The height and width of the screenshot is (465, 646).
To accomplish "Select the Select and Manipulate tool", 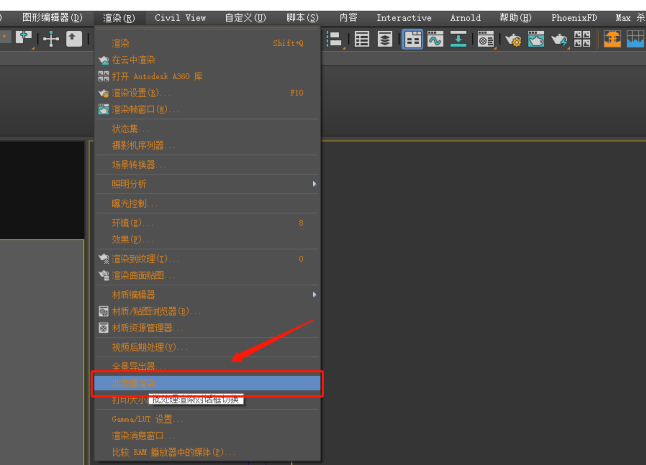I will click(x=51, y=39).
